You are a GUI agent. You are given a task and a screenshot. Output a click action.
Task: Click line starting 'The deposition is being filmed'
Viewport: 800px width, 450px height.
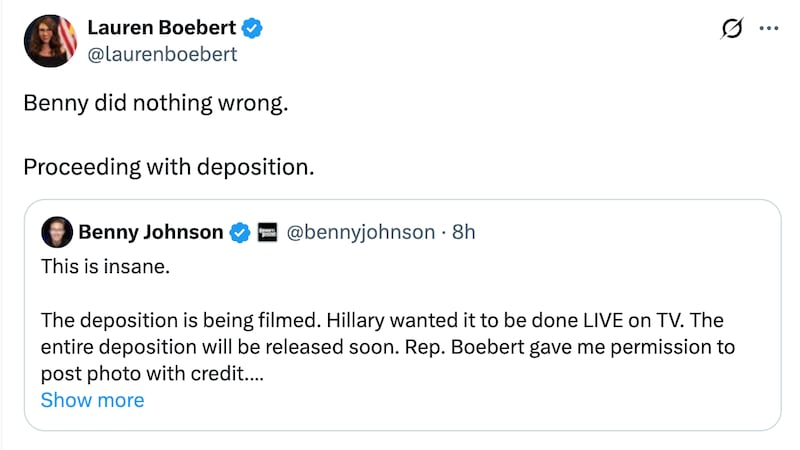pos(380,320)
